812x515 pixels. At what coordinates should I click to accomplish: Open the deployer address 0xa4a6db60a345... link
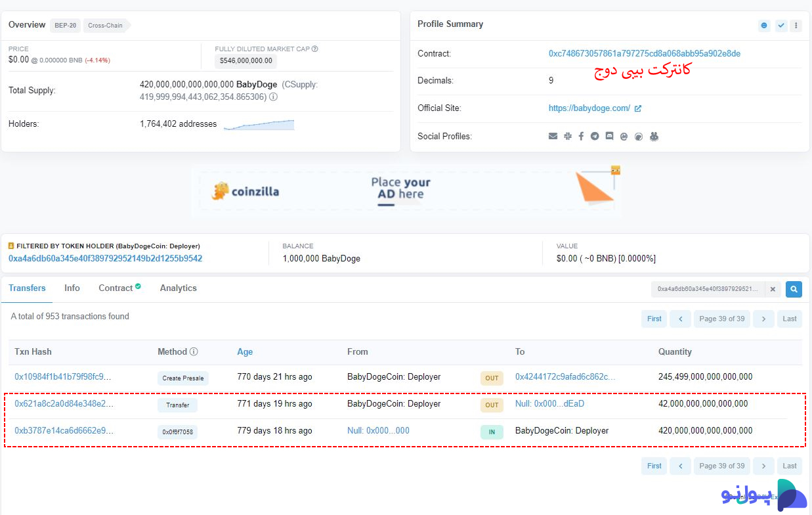105,258
